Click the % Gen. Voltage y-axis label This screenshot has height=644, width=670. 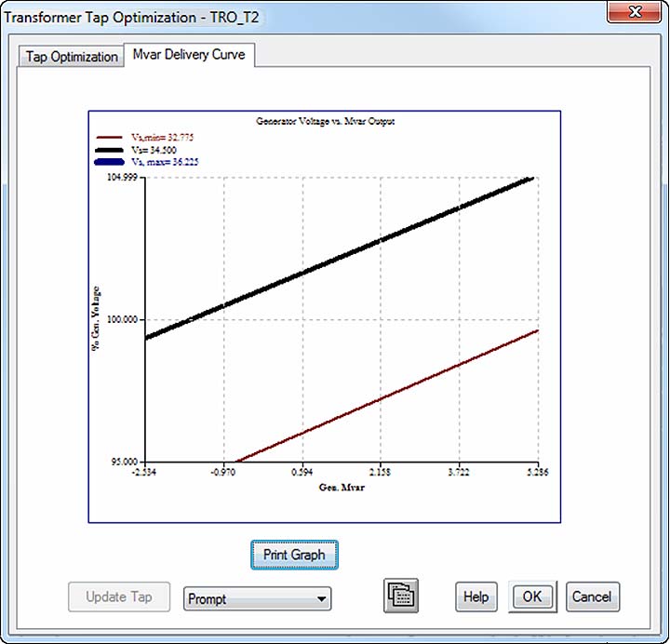96,318
